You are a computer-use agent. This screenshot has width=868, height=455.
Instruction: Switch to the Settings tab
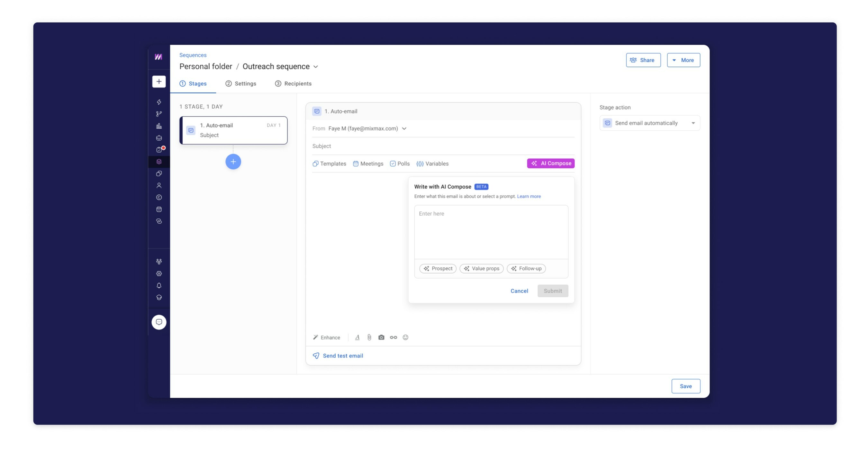pyautogui.click(x=241, y=84)
